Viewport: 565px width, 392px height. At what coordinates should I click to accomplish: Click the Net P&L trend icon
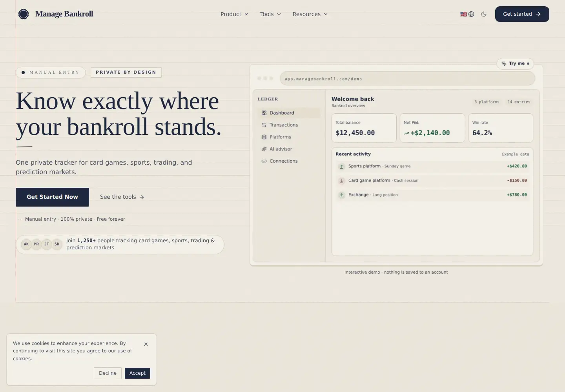[406, 133]
